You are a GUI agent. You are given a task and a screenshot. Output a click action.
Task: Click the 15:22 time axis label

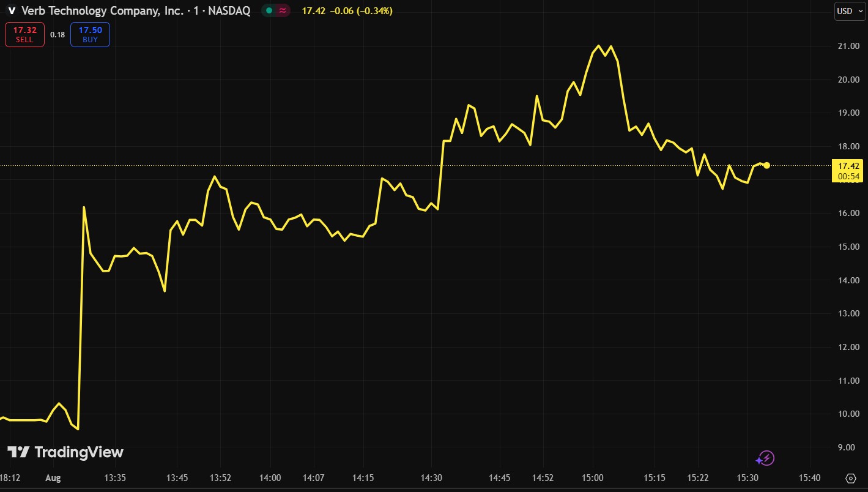click(698, 478)
